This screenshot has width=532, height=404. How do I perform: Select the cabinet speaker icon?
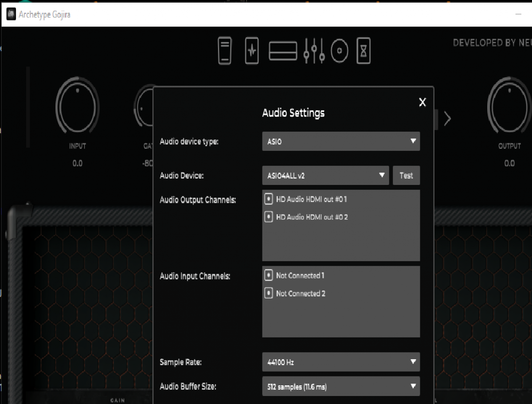(340, 51)
